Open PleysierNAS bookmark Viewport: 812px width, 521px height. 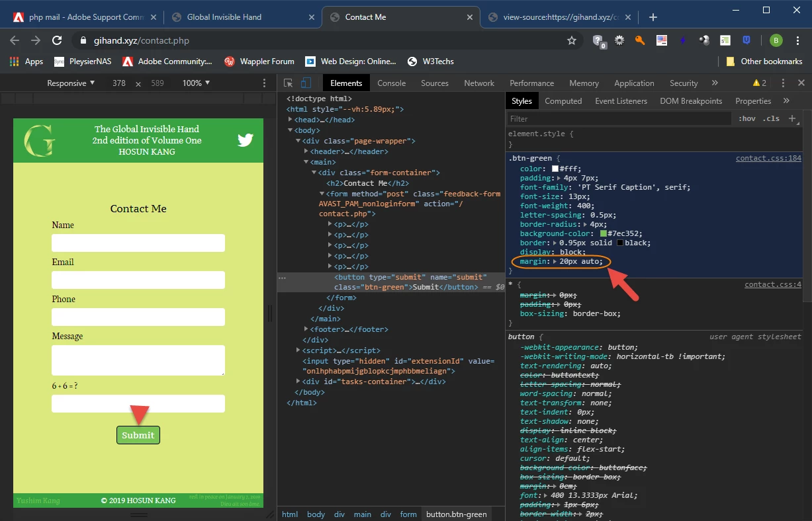(82, 61)
